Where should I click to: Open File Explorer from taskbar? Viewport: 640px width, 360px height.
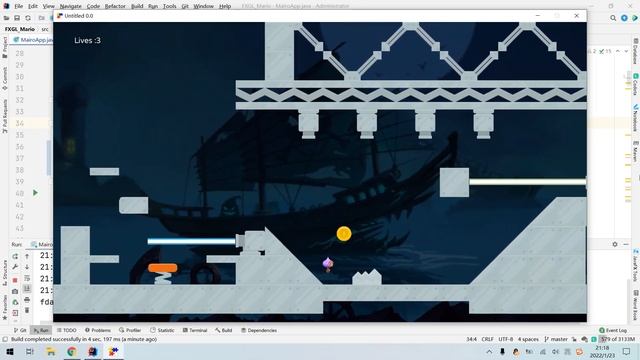tap(51, 351)
